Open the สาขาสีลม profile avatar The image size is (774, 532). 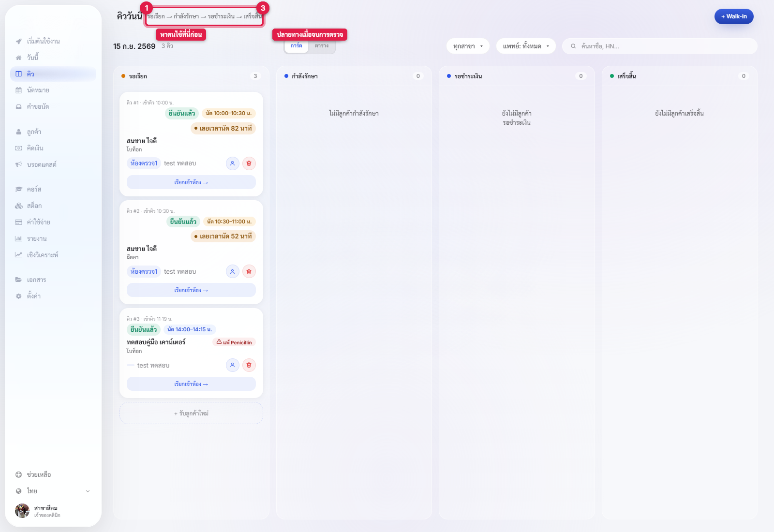click(x=22, y=511)
